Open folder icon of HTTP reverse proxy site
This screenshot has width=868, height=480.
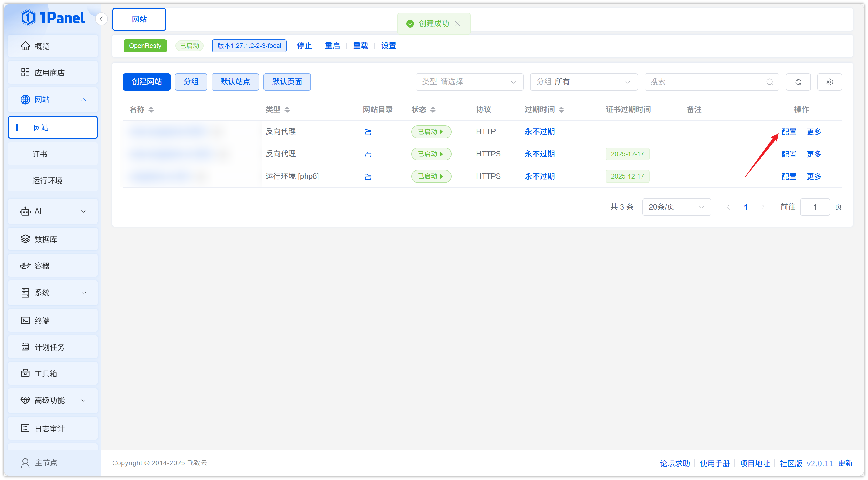(x=368, y=132)
